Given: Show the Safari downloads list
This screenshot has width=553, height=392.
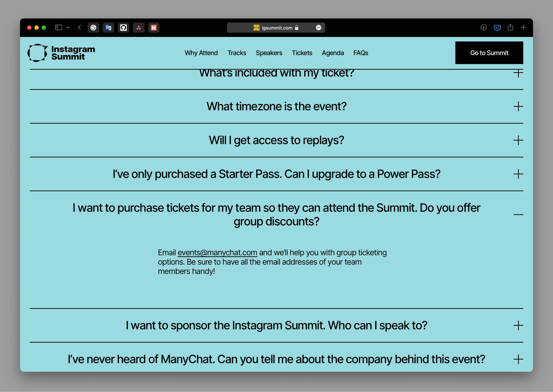Looking at the screenshot, I should (483, 27).
